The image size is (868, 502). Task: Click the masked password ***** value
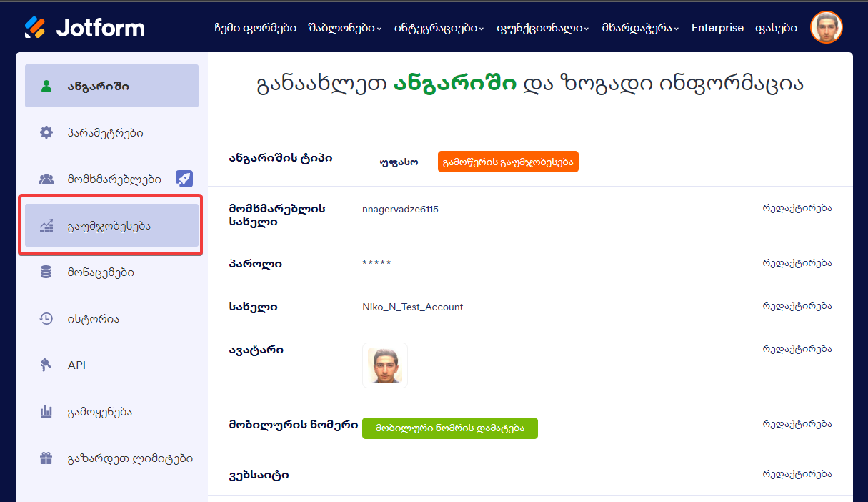point(376,263)
